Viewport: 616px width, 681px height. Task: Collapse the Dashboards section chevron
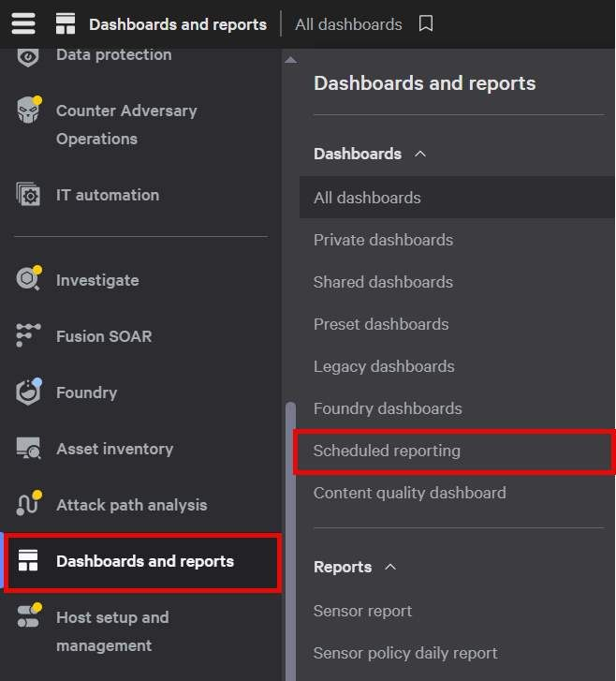[420, 154]
